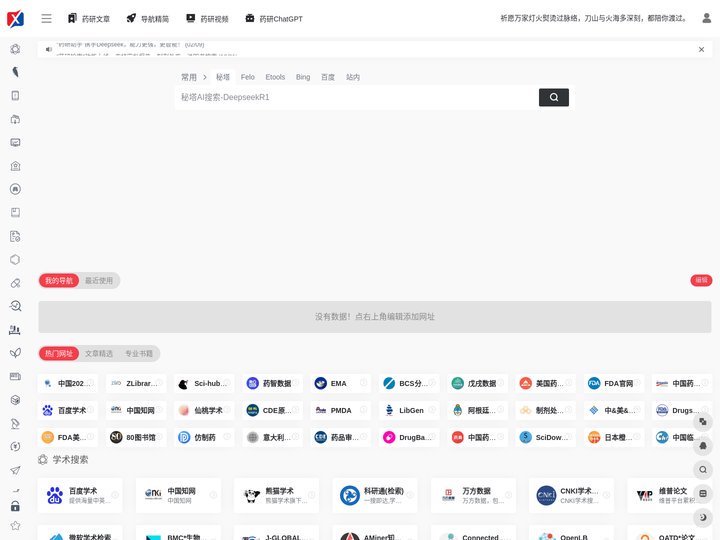Click the red 编辑 edit button

pos(701,280)
